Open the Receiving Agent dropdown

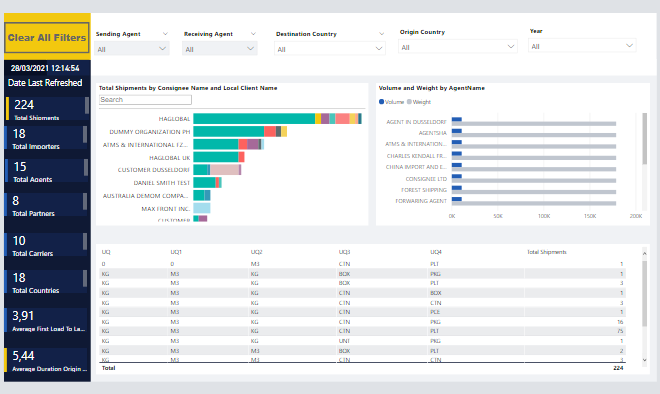(x=220, y=49)
